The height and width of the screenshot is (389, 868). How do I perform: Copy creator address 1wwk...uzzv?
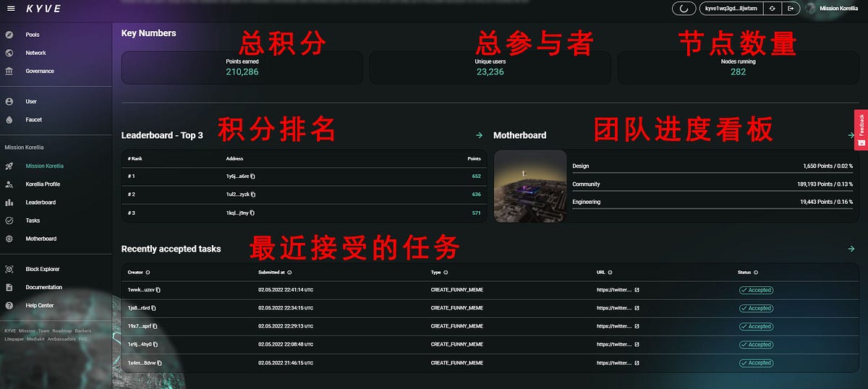click(158, 290)
